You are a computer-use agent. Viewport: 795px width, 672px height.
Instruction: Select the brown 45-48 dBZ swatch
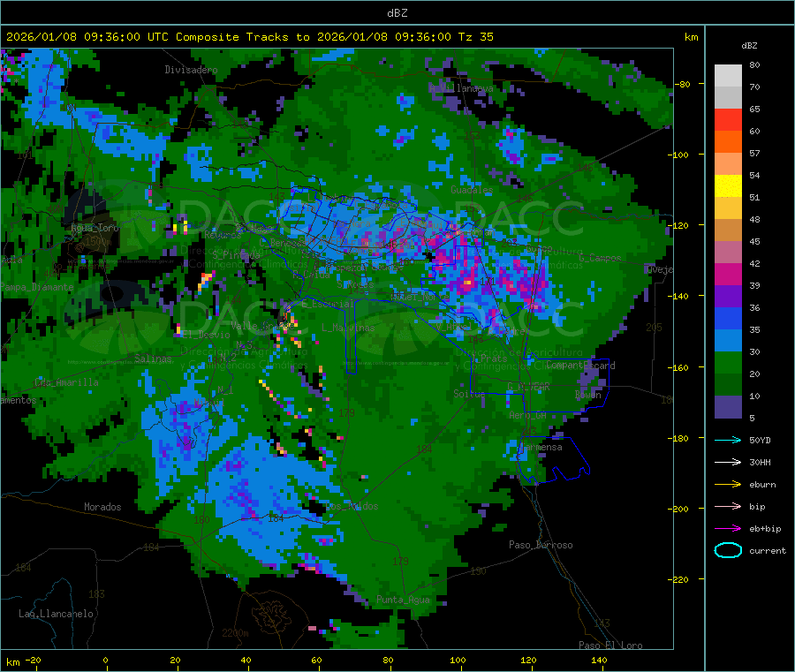pos(728,230)
